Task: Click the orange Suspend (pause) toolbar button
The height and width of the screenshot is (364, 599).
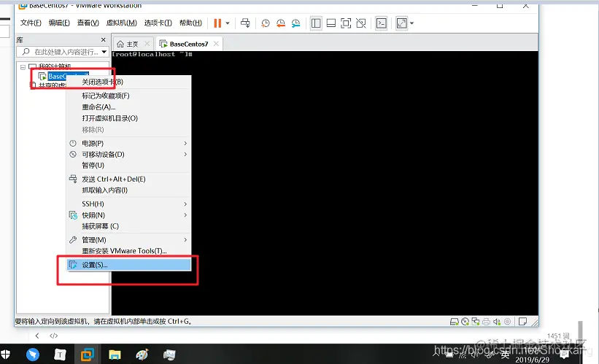Action: tap(217, 23)
